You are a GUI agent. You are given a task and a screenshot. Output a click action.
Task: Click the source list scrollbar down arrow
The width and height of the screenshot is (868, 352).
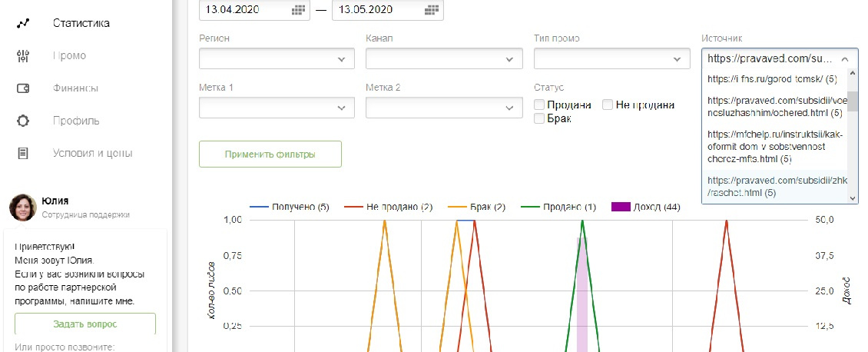pyautogui.click(x=853, y=198)
